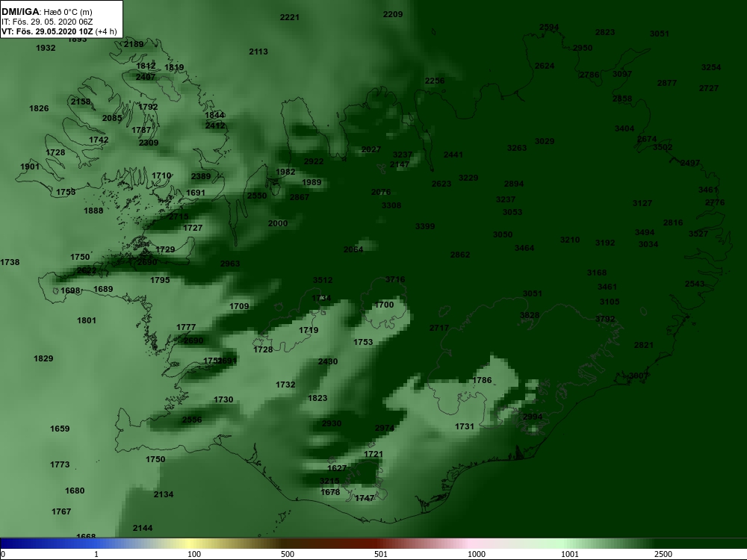Click the map value 2189
The height and width of the screenshot is (560, 747).
point(134,44)
